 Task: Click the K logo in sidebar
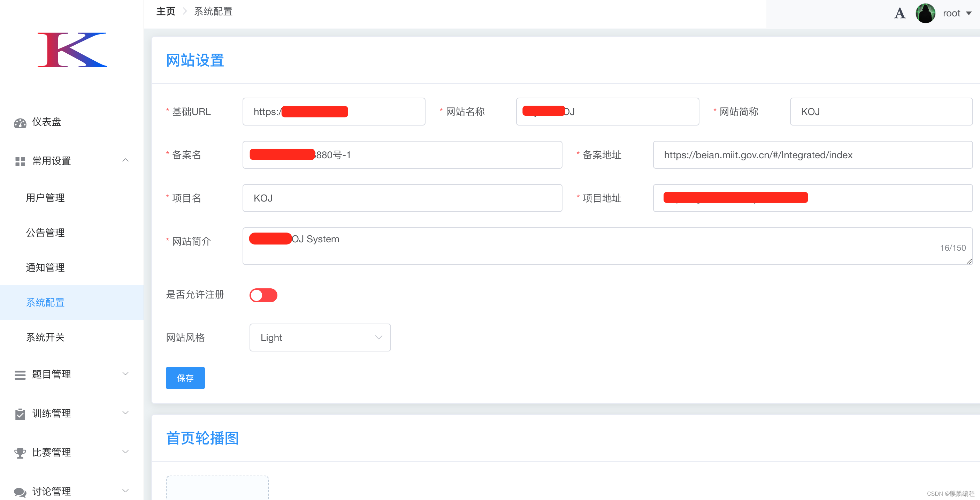(72, 50)
